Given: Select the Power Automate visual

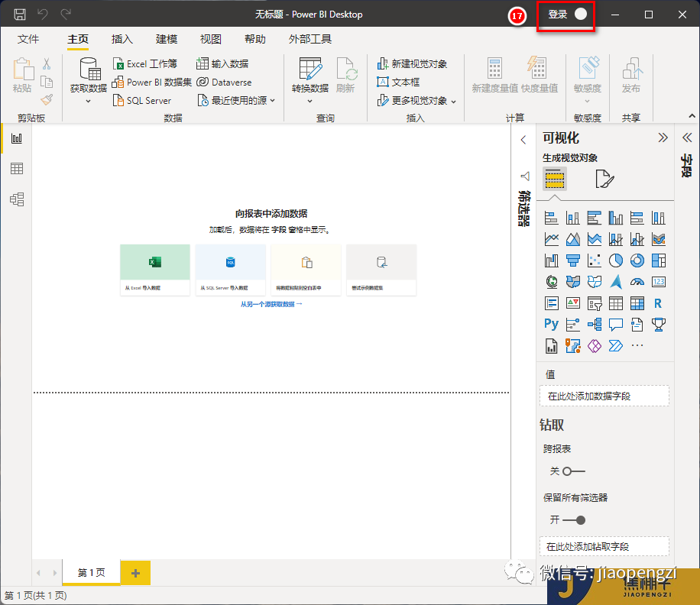Looking at the screenshot, I should (x=616, y=346).
